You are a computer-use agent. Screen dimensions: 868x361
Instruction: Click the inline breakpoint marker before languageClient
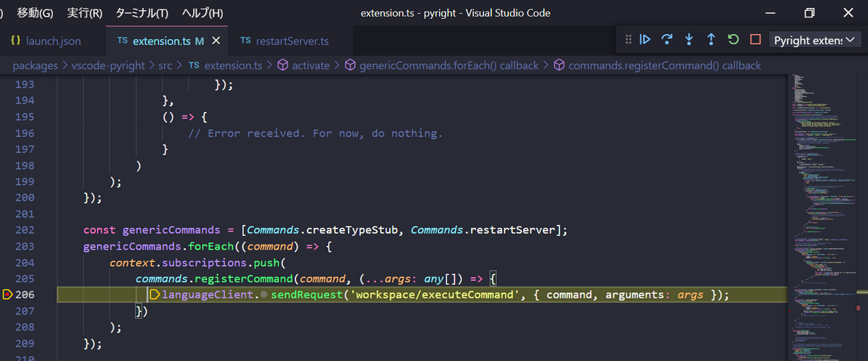pos(154,294)
